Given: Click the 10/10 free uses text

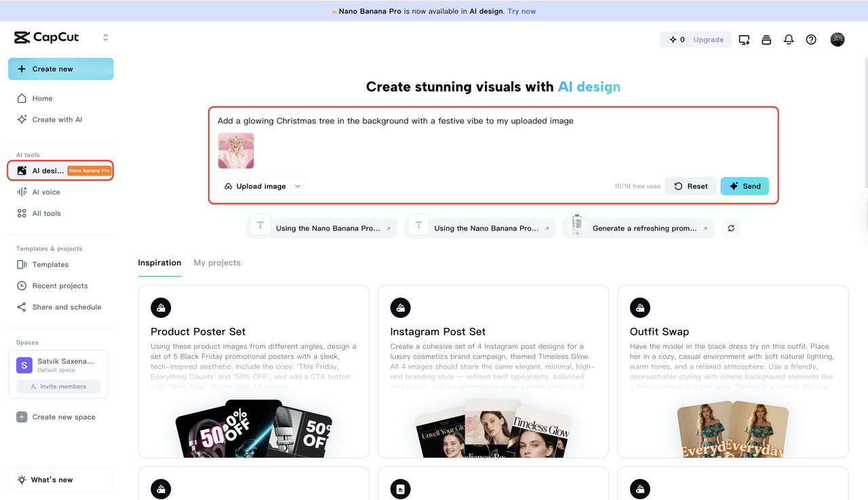Looking at the screenshot, I should [x=637, y=186].
